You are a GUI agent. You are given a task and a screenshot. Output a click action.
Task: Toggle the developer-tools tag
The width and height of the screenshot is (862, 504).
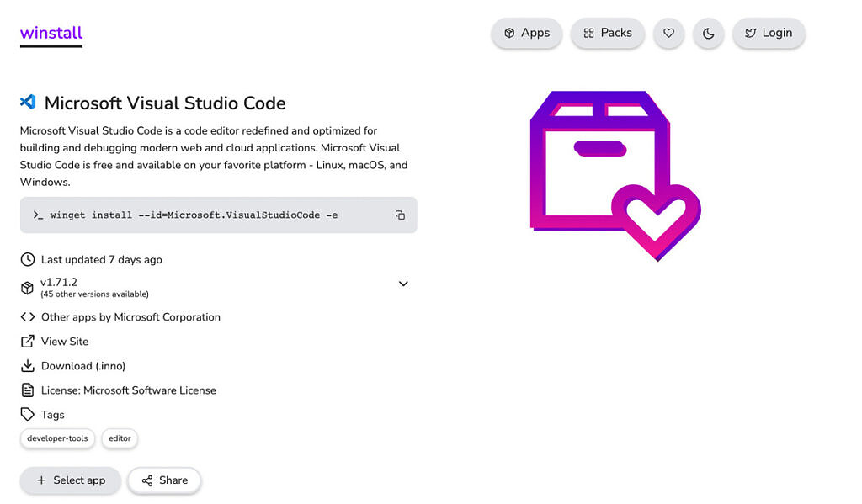(x=57, y=438)
